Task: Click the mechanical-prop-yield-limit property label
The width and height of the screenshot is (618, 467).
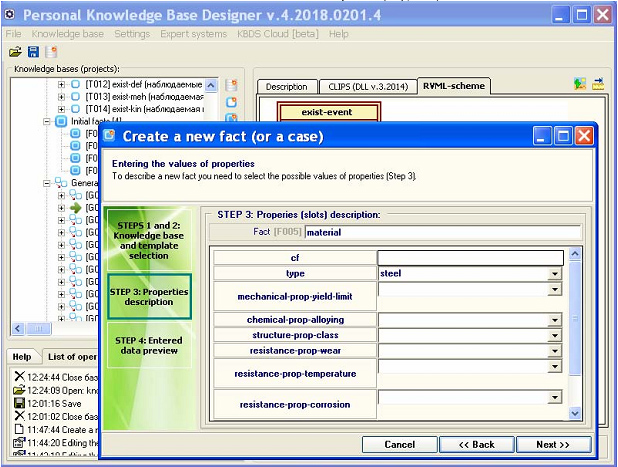Action: 295,296
